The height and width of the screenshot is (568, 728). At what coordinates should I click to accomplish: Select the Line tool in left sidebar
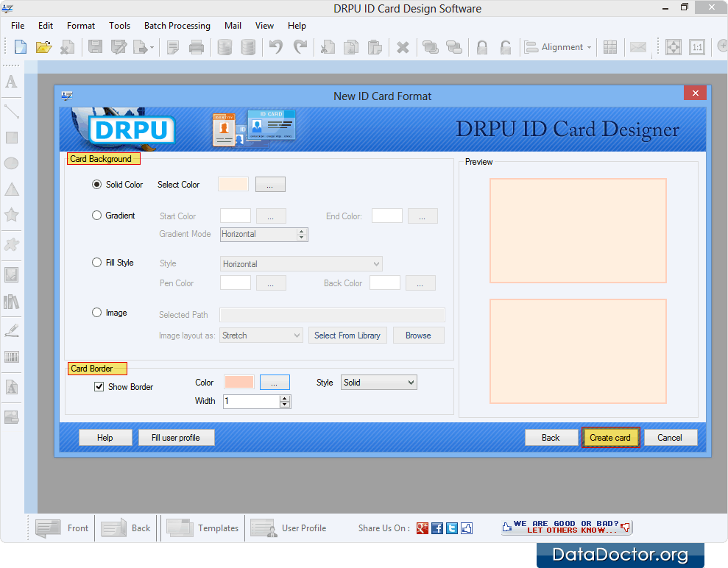click(11, 111)
